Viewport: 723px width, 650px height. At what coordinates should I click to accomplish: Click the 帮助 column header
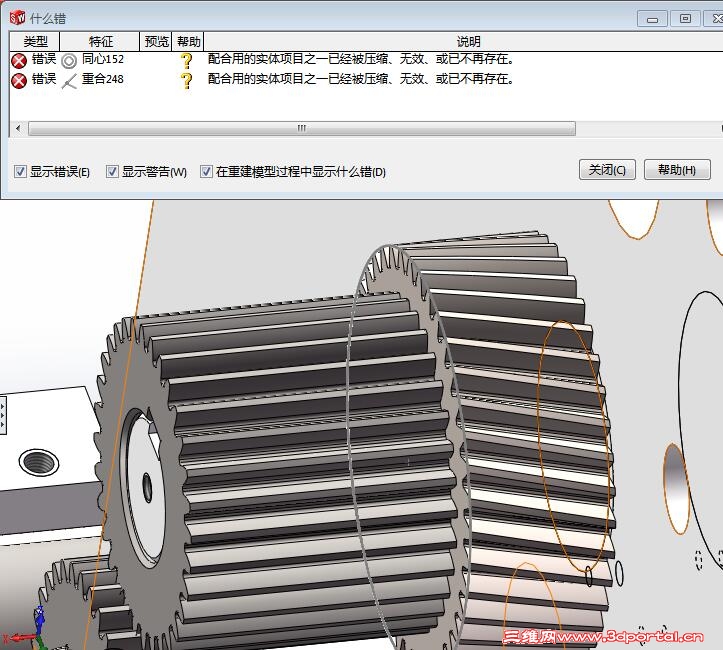coord(188,41)
